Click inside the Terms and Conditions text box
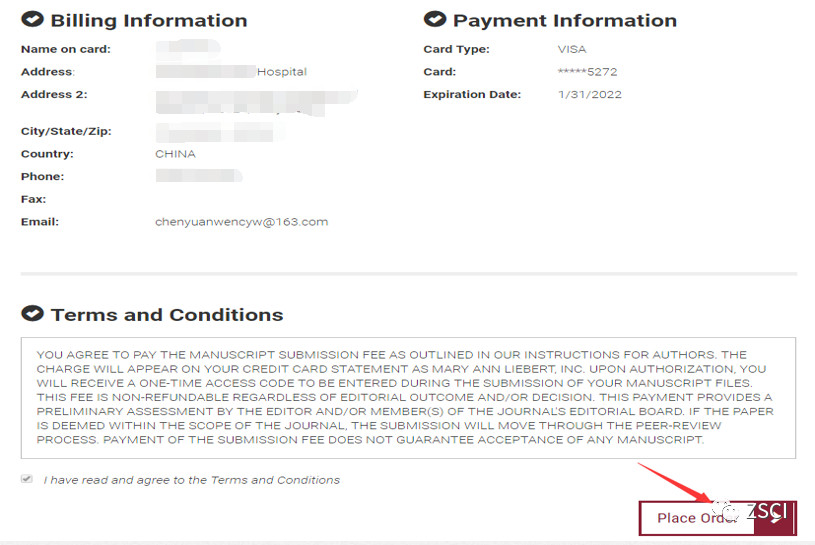The width and height of the screenshot is (815, 545). pyautogui.click(x=408, y=398)
